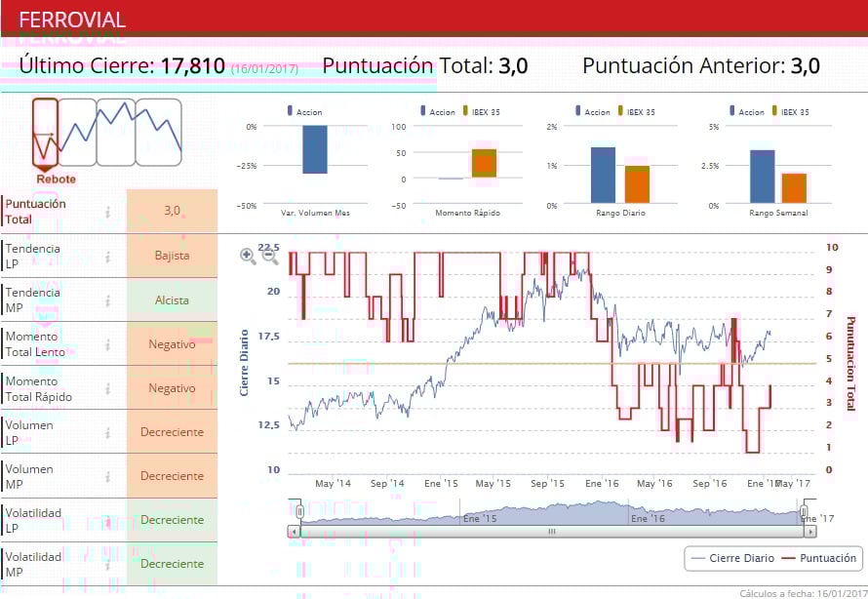This screenshot has width=868, height=599.
Task: Click the blue Var. Volumen Mes bar
Action: 314,149
